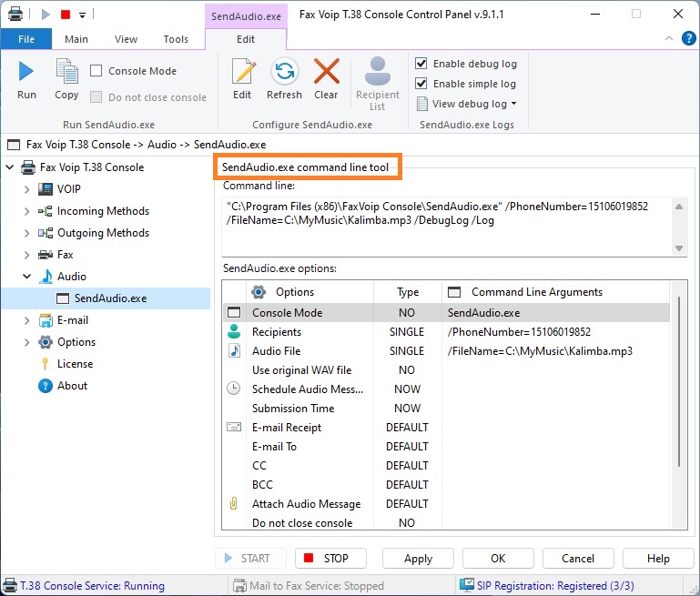Click the Refresh icon in ribbon
This screenshot has width=700, height=596.
pos(284,71)
